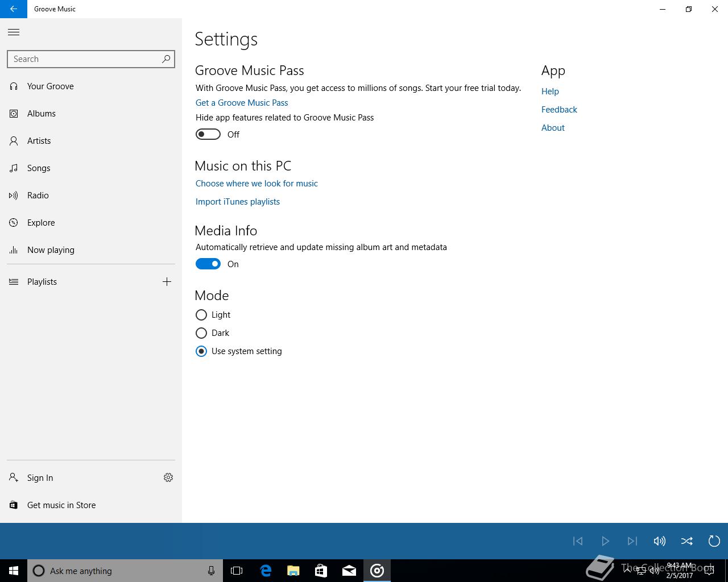
Task: Click the volume speaker icon
Action: (x=660, y=541)
